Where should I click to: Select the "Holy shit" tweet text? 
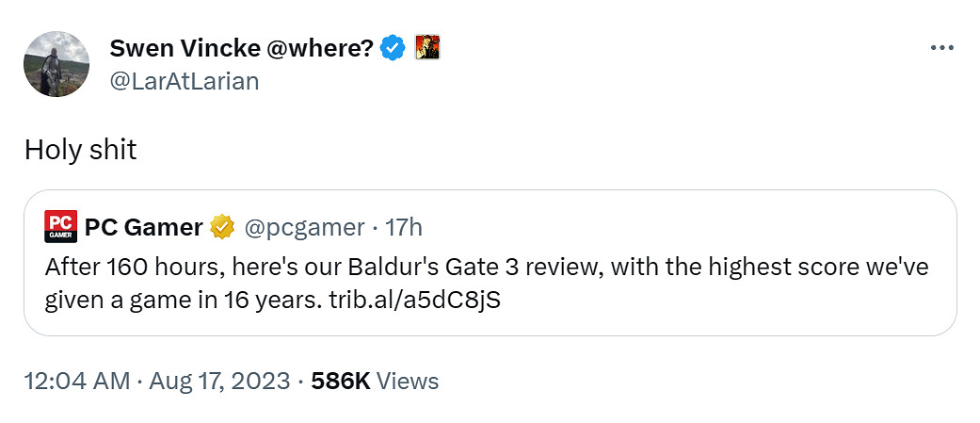click(80, 149)
